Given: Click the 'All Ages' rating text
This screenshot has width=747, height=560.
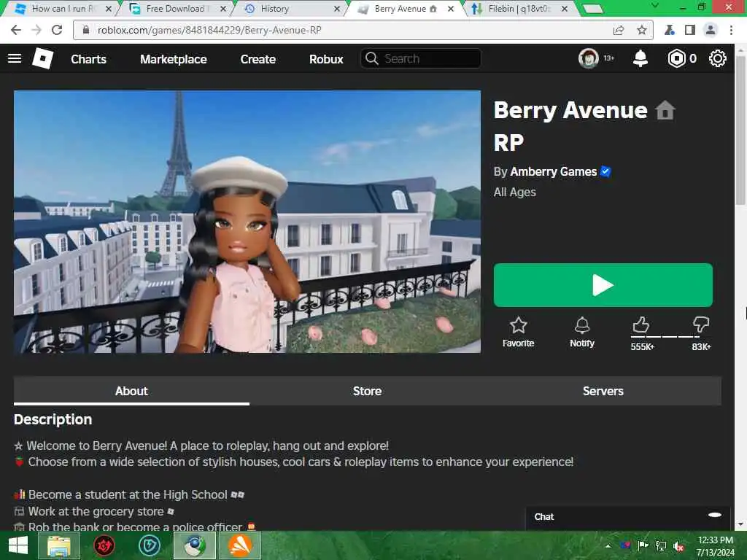Looking at the screenshot, I should tap(514, 192).
